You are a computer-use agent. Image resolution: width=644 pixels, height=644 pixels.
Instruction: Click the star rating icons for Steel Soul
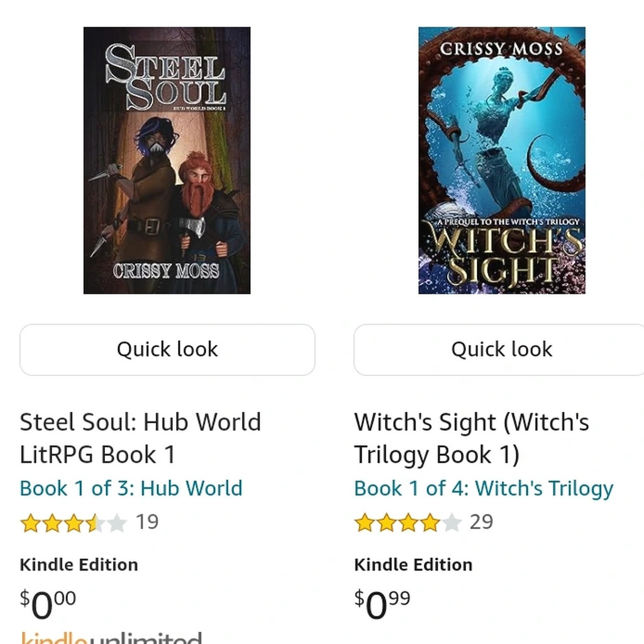coord(73,523)
